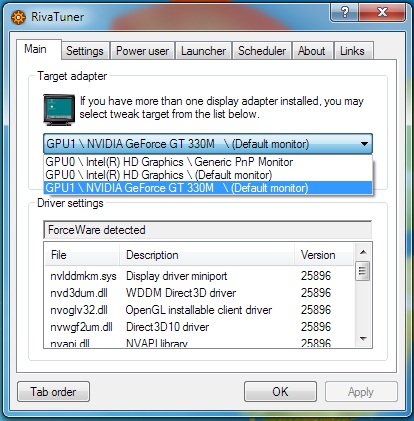Close the RivaTuner window
The image size is (414, 421).
pos(382,13)
